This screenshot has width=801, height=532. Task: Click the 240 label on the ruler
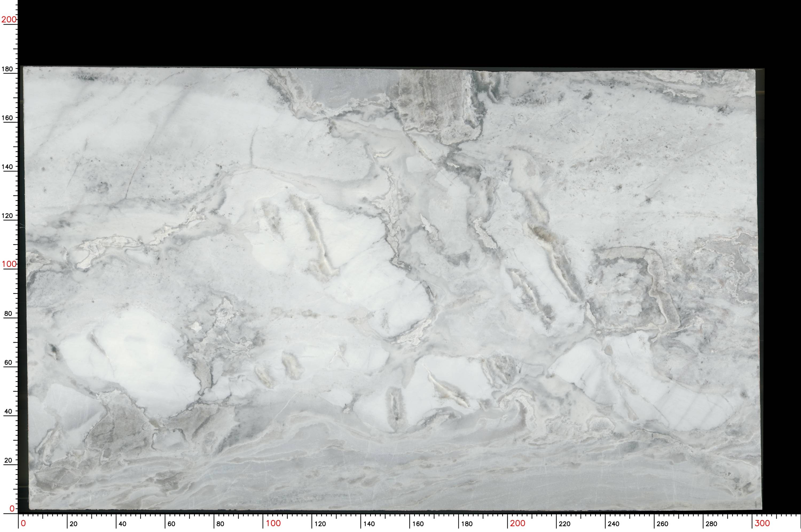(614, 524)
